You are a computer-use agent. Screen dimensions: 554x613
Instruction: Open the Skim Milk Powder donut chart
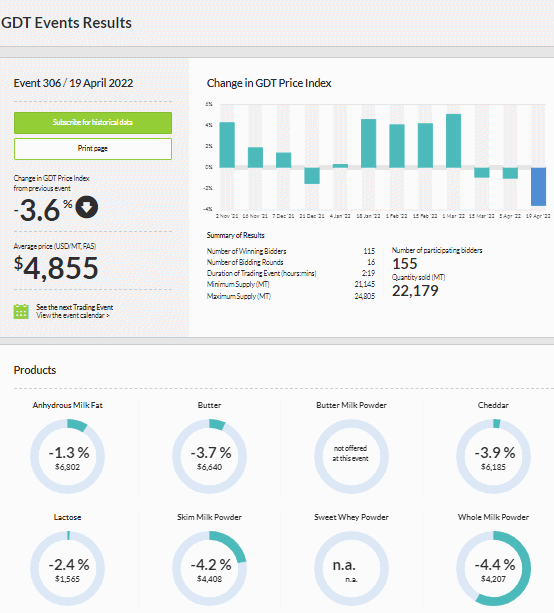209,568
